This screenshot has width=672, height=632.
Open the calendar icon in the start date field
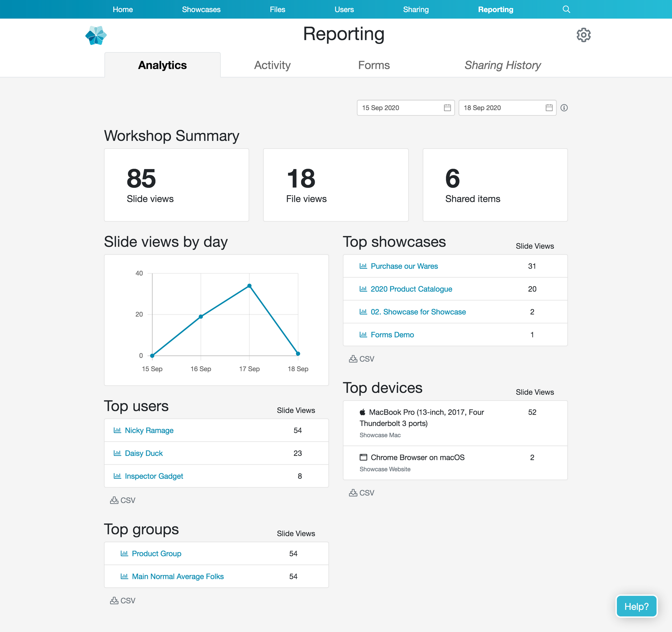(447, 108)
